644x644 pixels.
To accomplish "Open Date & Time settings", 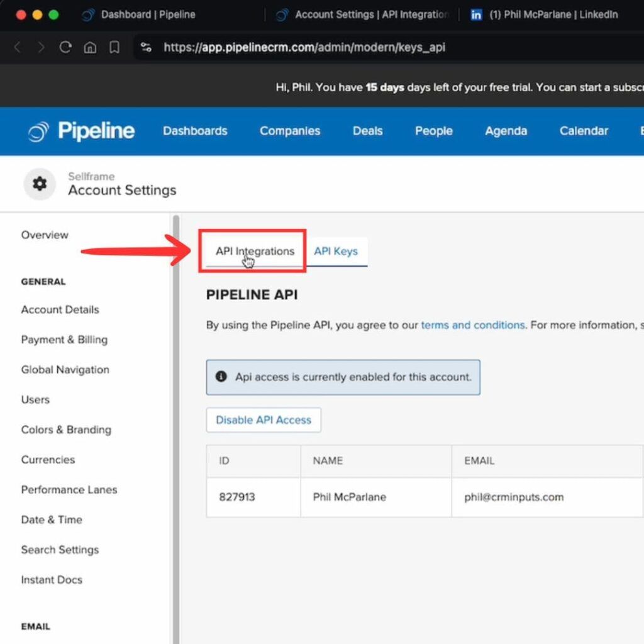I will pyautogui.click(x=52, y=519).
